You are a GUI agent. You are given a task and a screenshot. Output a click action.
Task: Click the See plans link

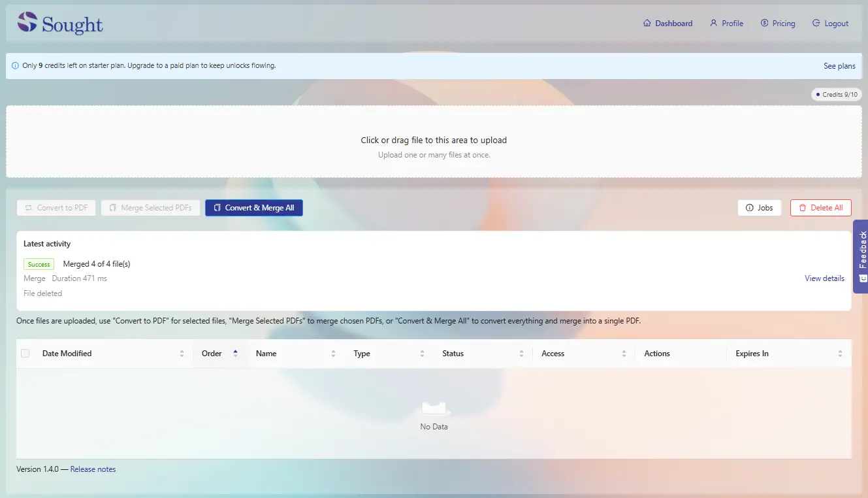839,66
